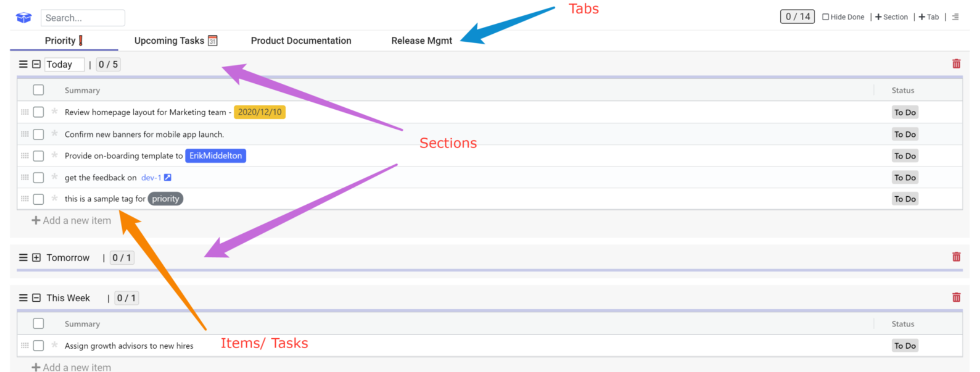
Task: Expand the Tomorrow section
Action: pos(36,257)
